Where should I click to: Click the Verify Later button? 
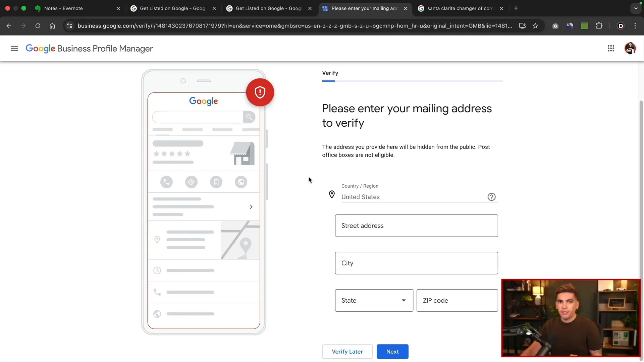click(347, 352)
